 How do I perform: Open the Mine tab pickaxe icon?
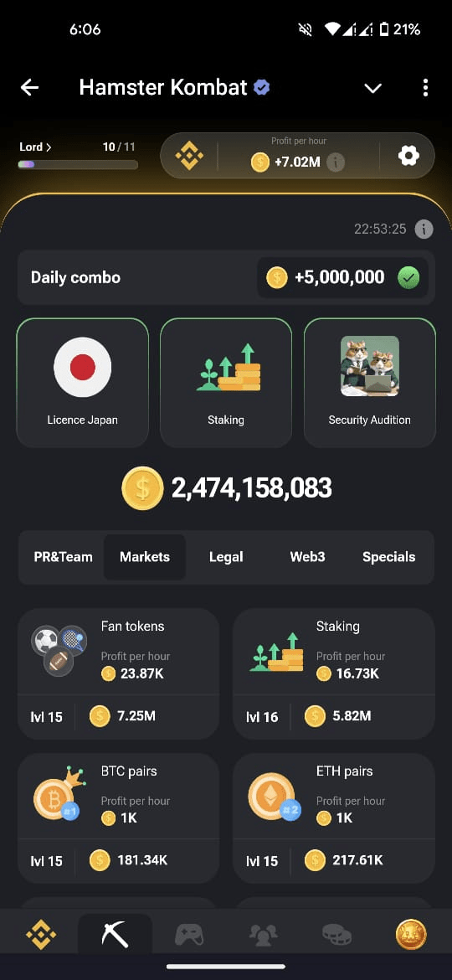pos(115,935)
